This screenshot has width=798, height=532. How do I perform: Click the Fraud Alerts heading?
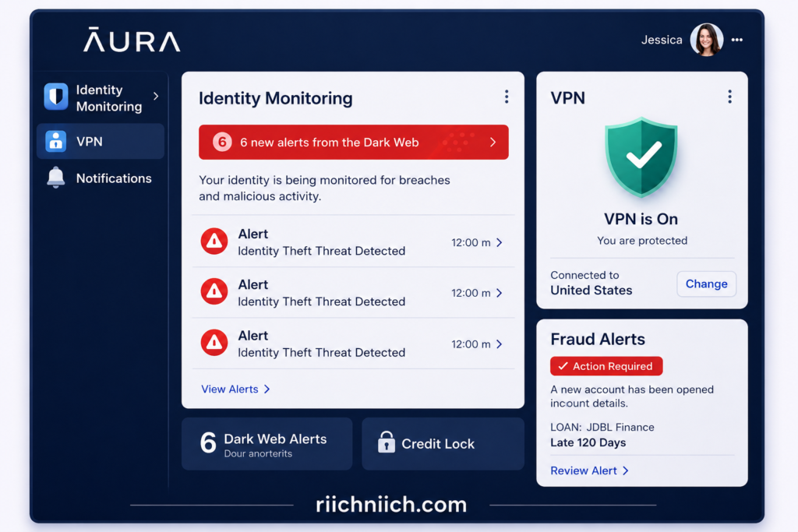(598, 340)
